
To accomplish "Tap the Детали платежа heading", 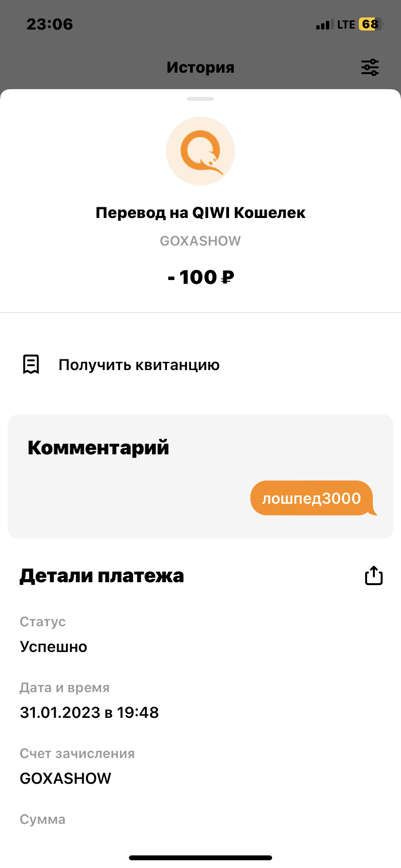I will pyautogui.click(x=102, y=575).
